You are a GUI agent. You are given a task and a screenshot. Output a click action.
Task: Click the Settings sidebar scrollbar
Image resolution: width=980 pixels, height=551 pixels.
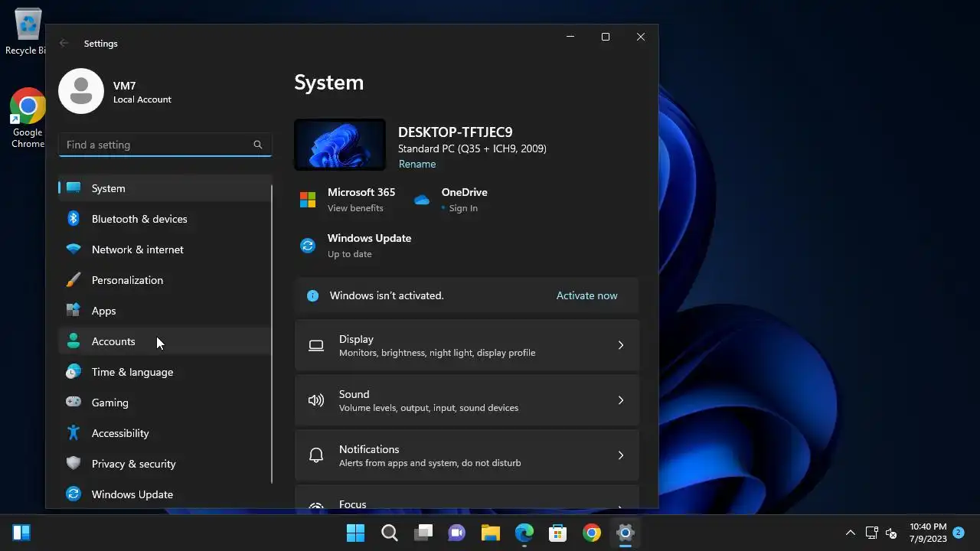[272, 334]
